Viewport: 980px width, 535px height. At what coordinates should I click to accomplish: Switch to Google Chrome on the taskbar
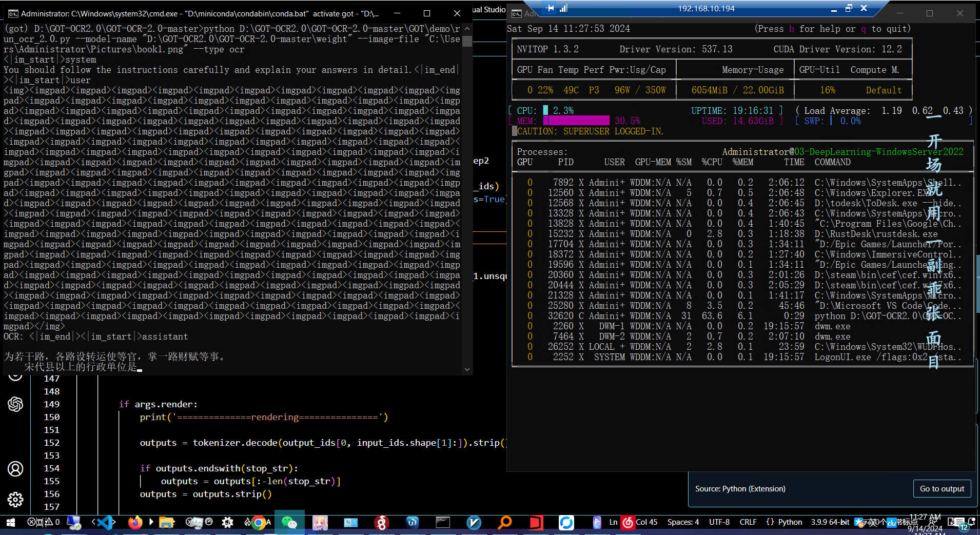[259, 522]
